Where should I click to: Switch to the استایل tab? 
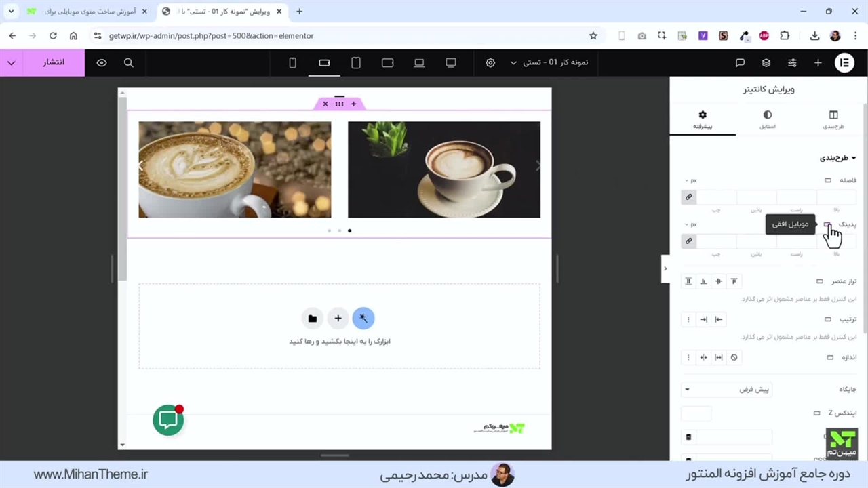click(767, 120)
